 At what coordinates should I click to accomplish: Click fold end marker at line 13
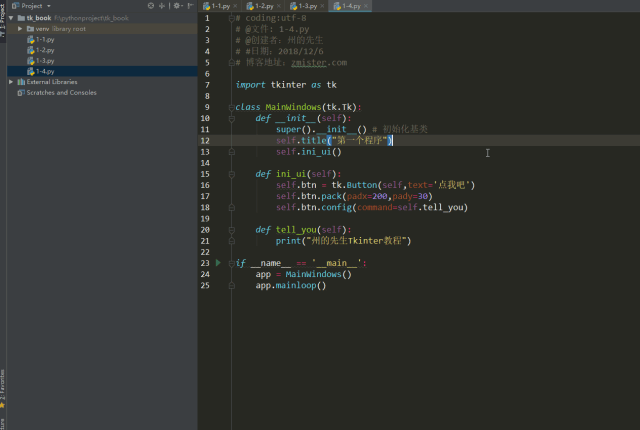(231, 152)
